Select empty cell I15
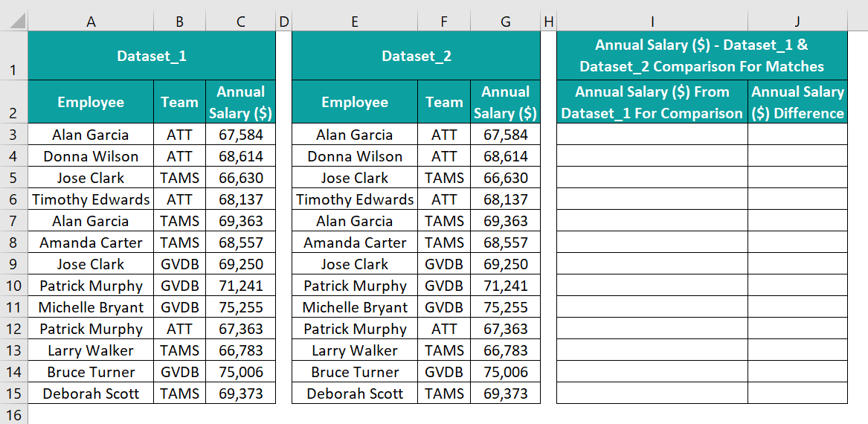 (x=652, y=394)
